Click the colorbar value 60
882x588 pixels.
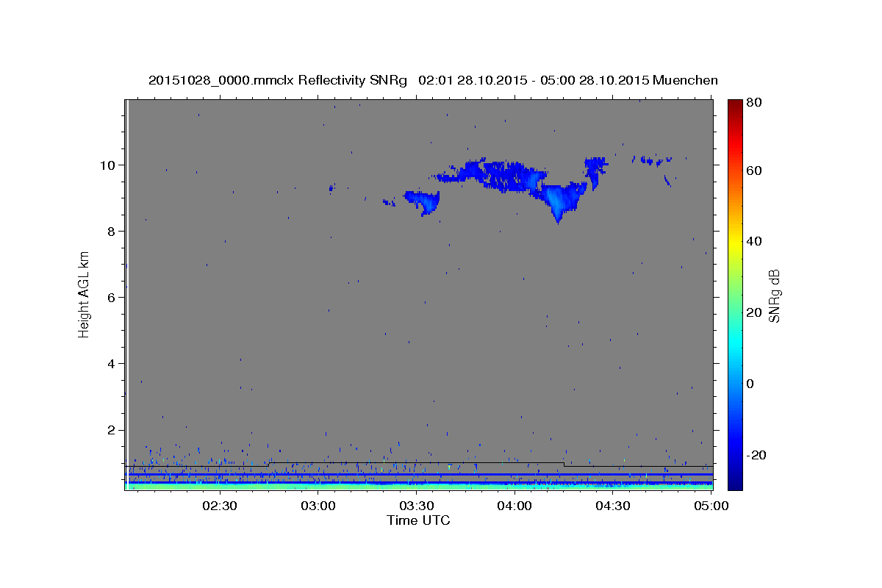click(x=753, y=171)
